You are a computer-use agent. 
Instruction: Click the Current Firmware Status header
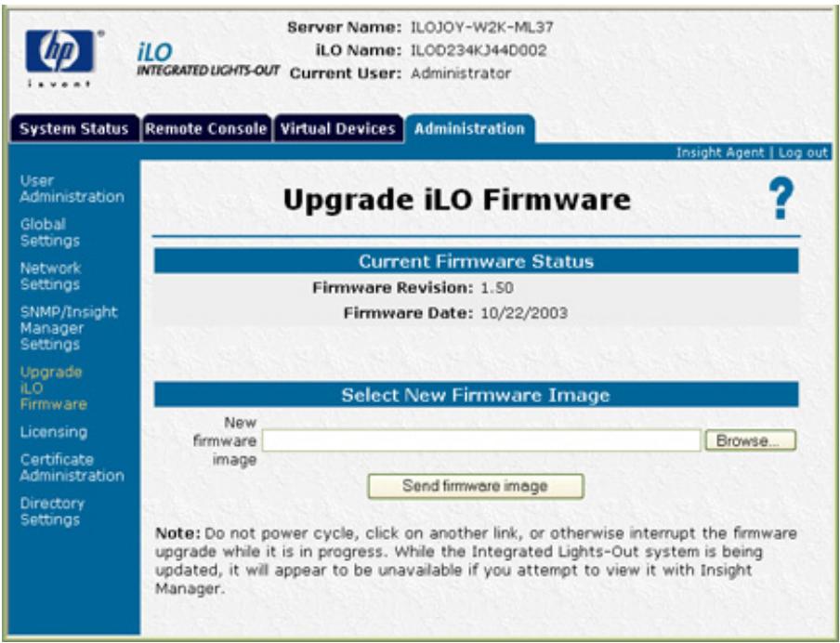click(477, 261)
